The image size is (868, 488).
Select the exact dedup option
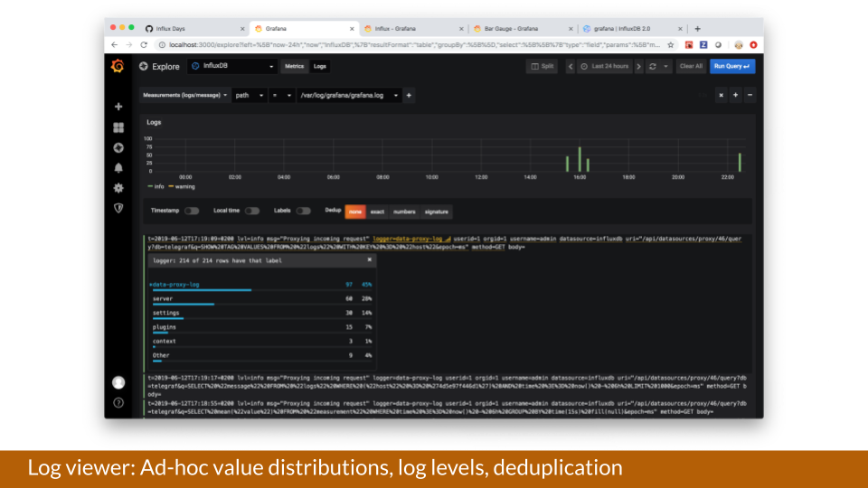[377, 211]
